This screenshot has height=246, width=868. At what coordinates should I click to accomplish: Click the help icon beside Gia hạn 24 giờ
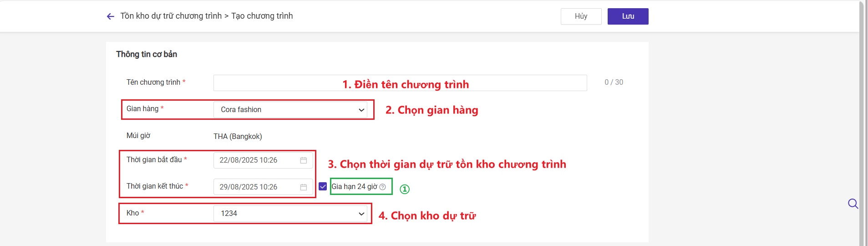(x=383, y=187)
